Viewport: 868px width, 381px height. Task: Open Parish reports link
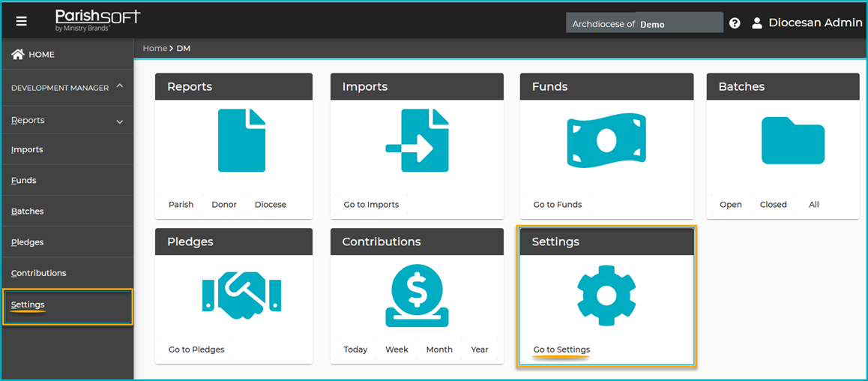point(181,205)
